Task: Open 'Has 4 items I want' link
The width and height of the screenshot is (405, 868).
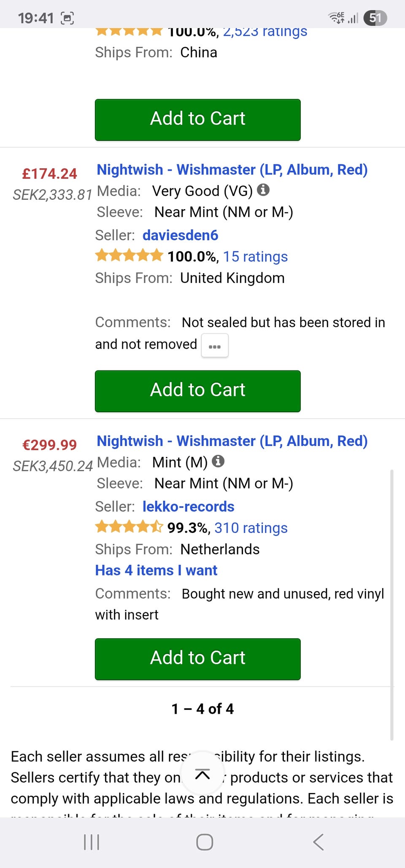Action: (x=156, y=570)
